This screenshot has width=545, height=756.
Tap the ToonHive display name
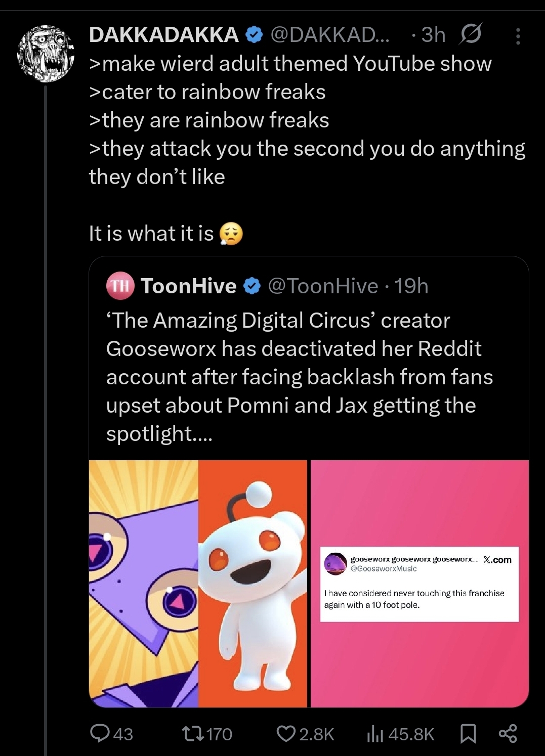(x=188, y=286)
